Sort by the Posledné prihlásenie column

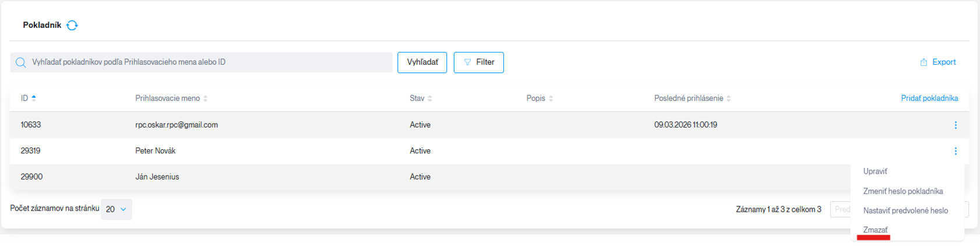(x=692, y=98)
